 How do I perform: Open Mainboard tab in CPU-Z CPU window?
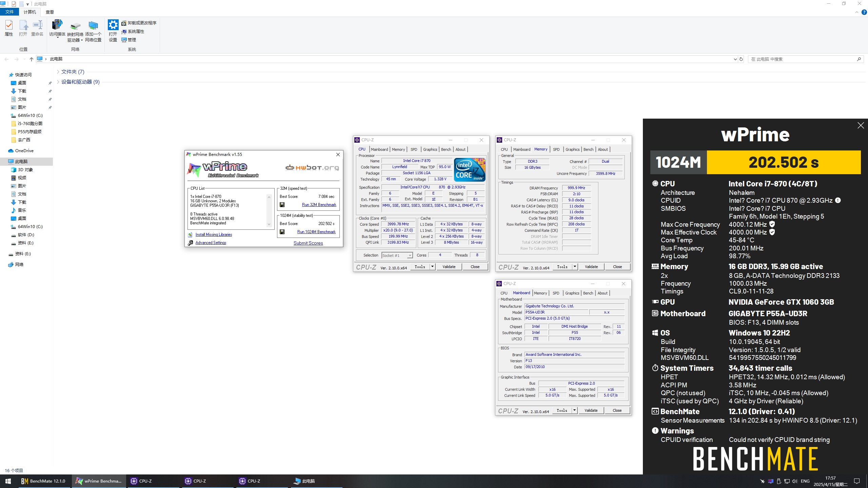[x=379, y=149]
